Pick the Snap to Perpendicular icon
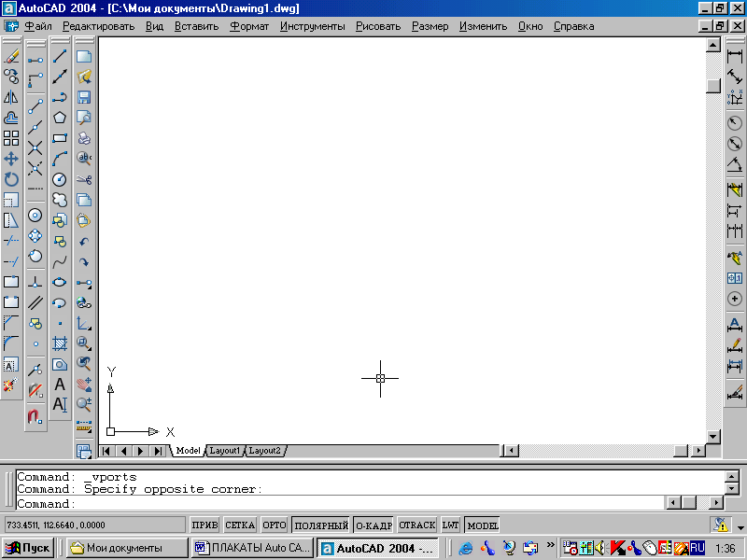Screen dimensions: 747x560 point(35,283)
